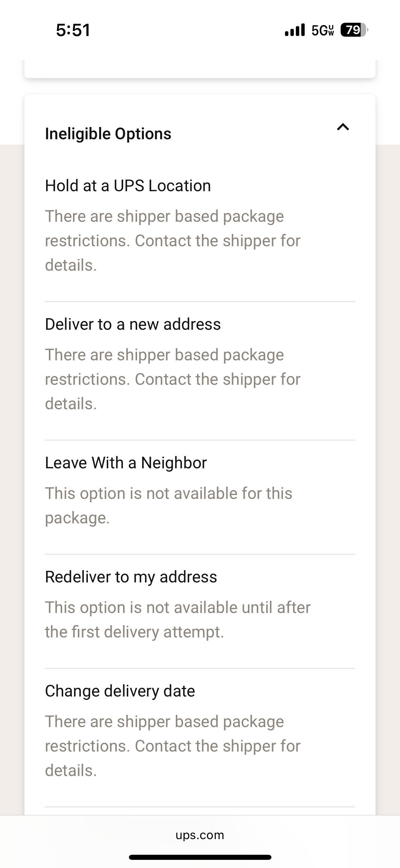Tap the 5G UW network indicator

[323, 30]
